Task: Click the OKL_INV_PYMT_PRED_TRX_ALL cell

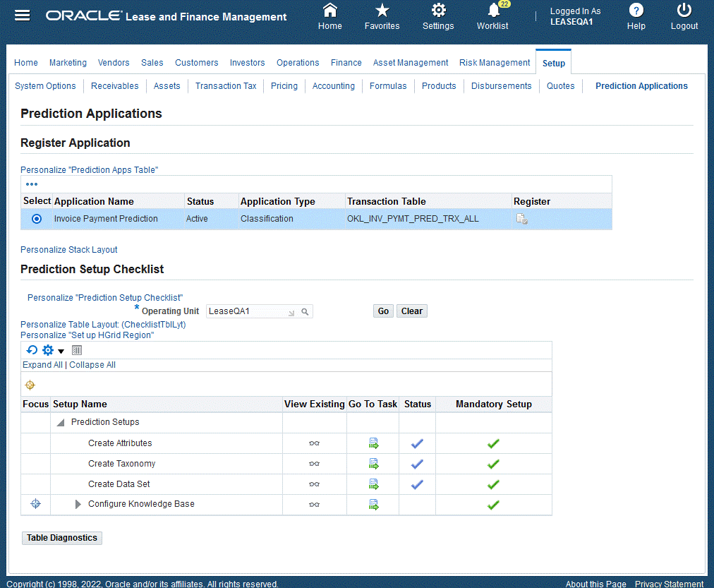Action: (x=413, y=219)
